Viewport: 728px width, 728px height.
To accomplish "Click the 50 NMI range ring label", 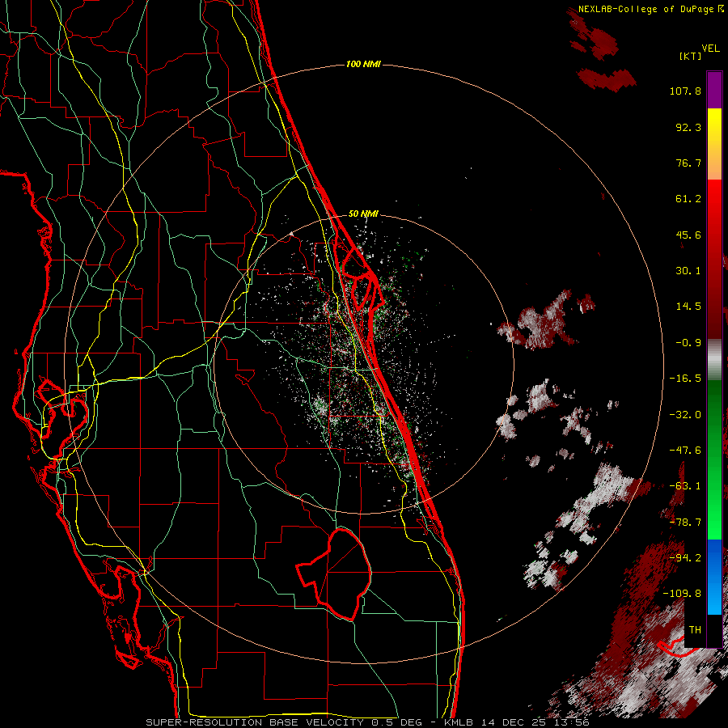I will point(363,214).
